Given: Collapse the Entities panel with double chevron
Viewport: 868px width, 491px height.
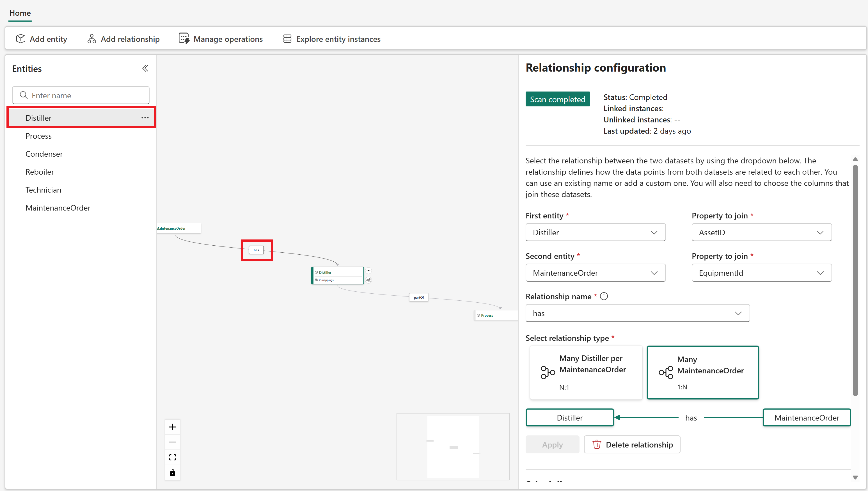Looking at the screenshot, I should pos(145,68).
